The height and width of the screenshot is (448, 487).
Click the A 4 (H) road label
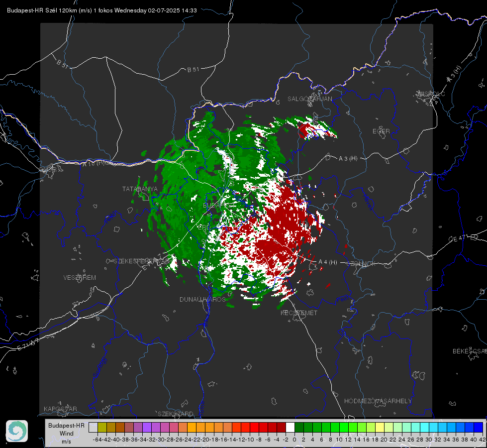pyautogui.click(x=328, y=262)
